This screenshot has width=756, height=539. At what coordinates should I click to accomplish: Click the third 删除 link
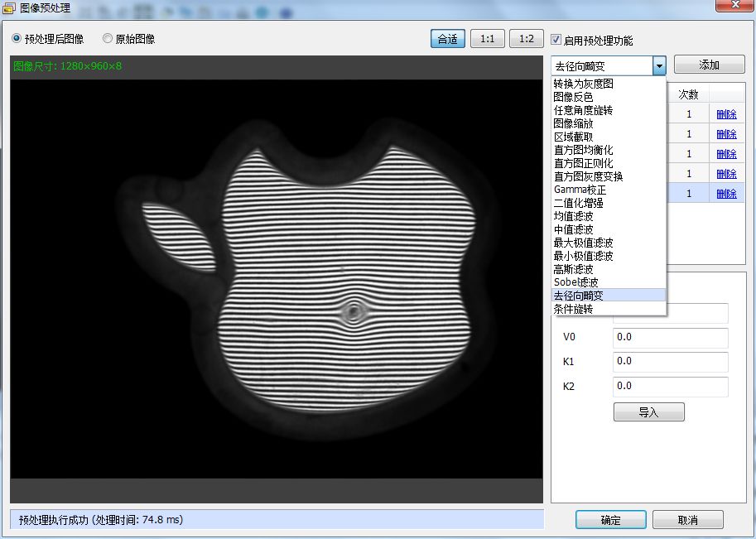(726, 154)
